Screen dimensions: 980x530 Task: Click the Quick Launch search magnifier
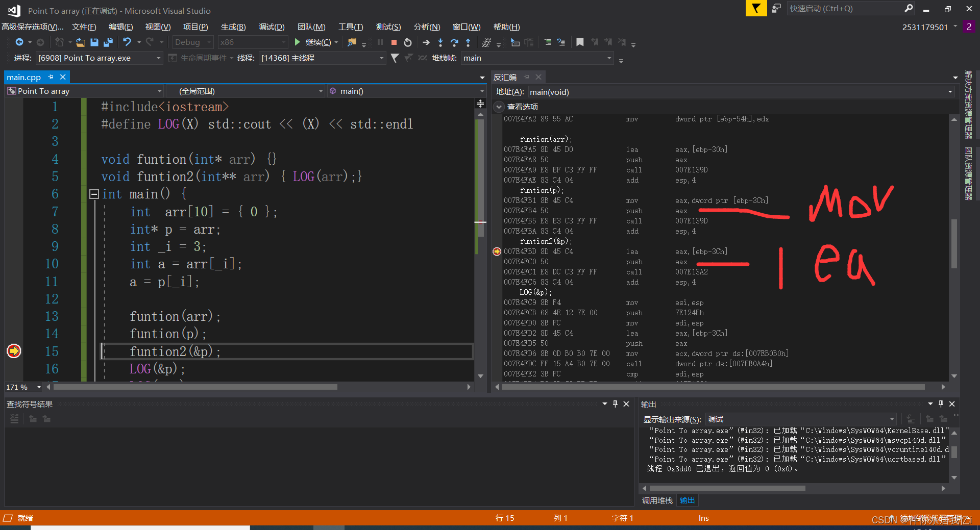point(909,8)
